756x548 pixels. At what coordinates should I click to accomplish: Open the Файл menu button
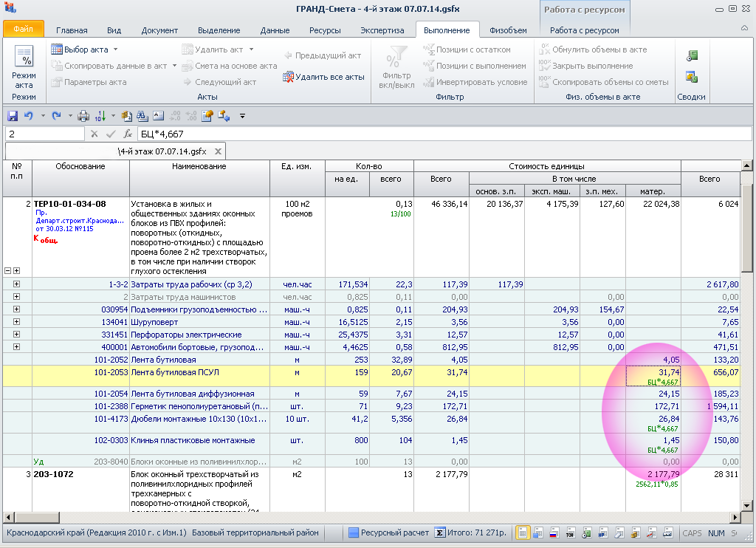(x=23, y=30)
